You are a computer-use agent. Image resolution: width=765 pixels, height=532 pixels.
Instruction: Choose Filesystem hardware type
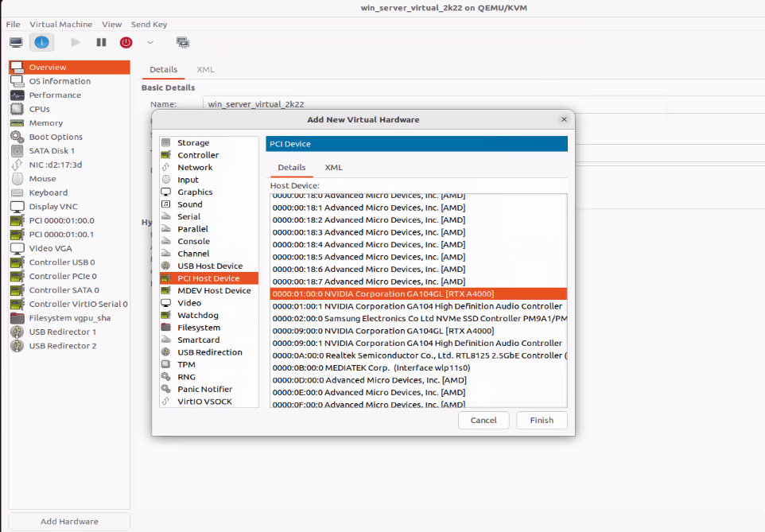[x=209, y=328]
